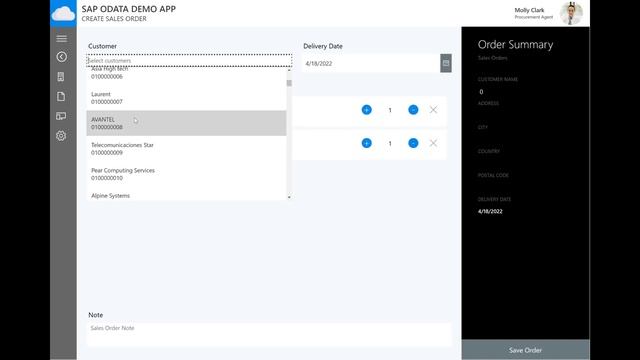
Task: Go back with the sidebar arrow icon
Action: (x=62, y=57)
